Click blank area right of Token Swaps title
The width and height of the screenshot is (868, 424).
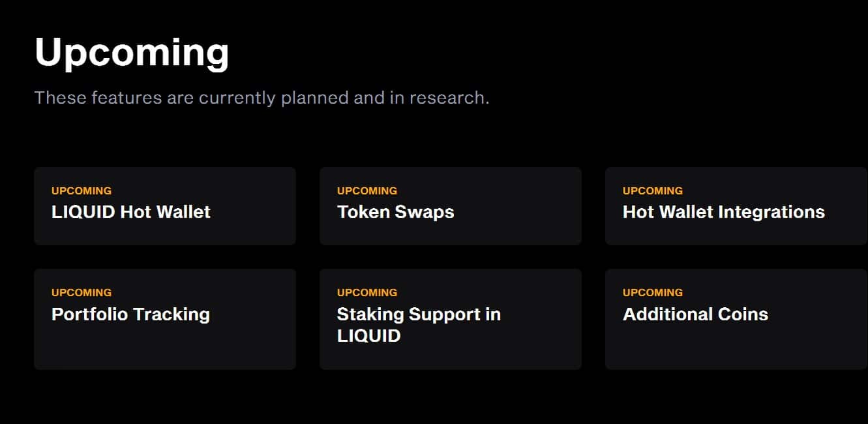tap(522, 212)
